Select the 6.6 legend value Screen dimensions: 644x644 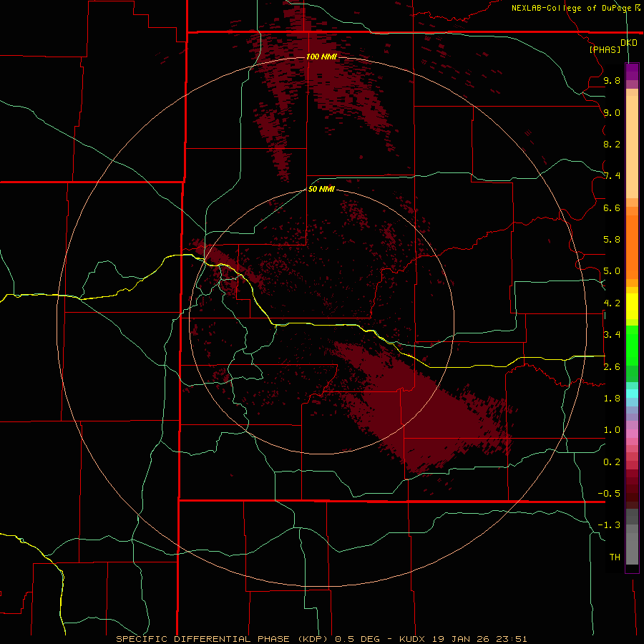612,208
